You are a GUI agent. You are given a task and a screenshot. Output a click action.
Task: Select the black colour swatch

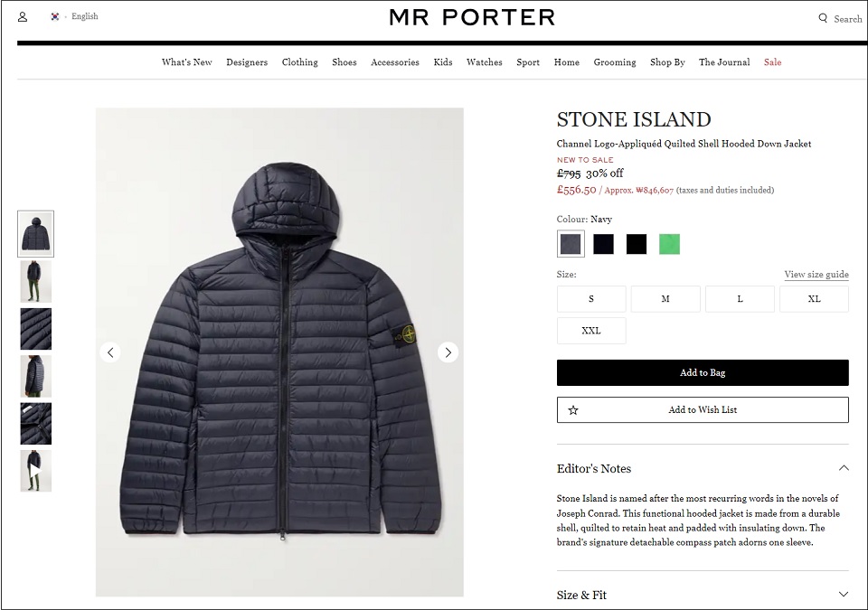pyautogui.click(x=636, y=244)
